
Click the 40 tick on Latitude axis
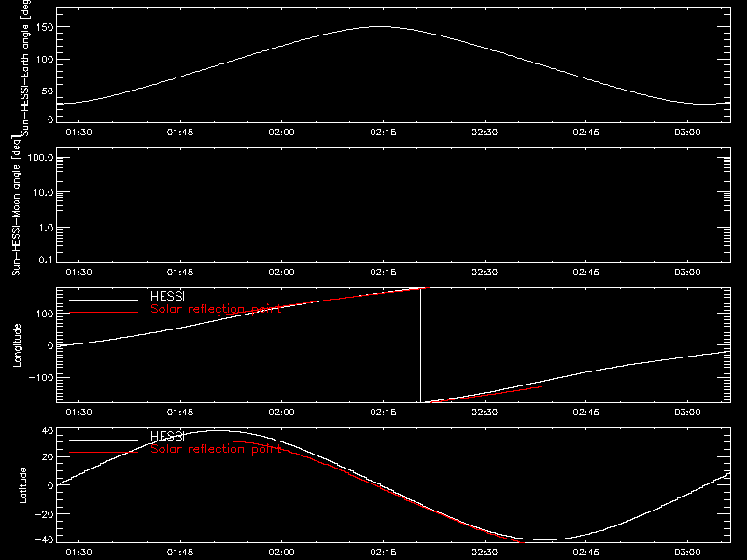coord(48,431)
